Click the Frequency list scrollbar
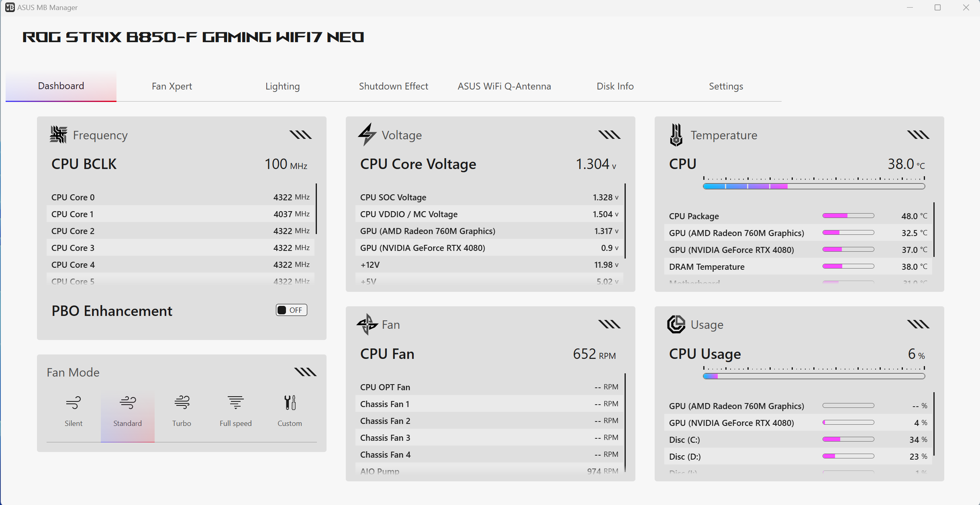980x505 pixels. [316, 208]
